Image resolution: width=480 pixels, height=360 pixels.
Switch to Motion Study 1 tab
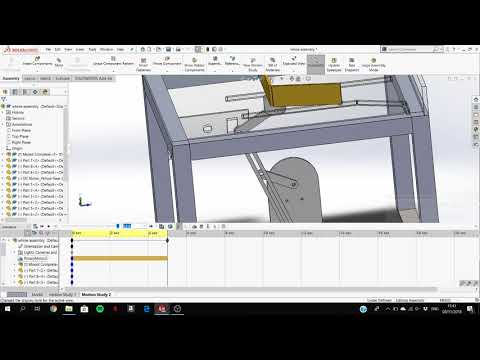coord(62,295)
